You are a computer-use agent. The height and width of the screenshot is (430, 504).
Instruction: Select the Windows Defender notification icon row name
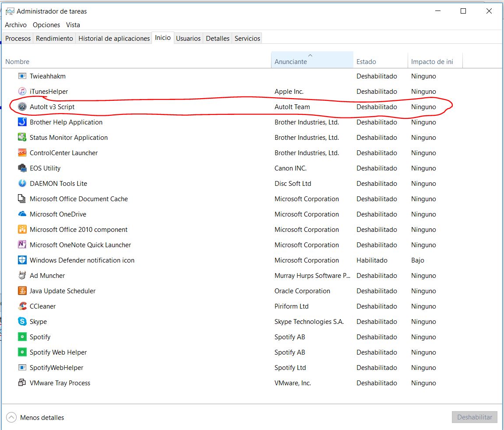point(82,260)
